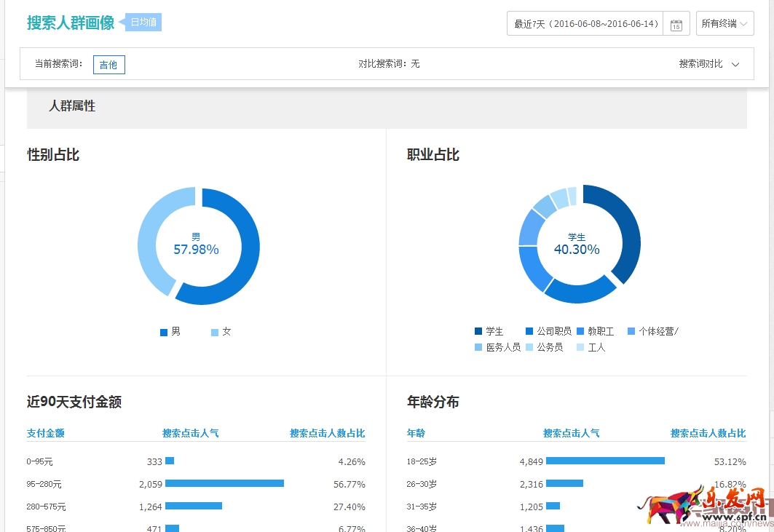Toggle the 男 legend item in gender chart
This screenshot has width=774, height=532.
tap(170, 332)
